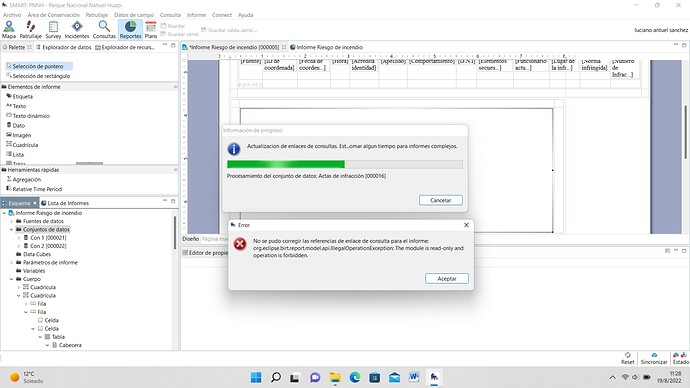Expand the Fuentes de datos node
This screenshot has height=388, width=690.
tap(12, 221)
